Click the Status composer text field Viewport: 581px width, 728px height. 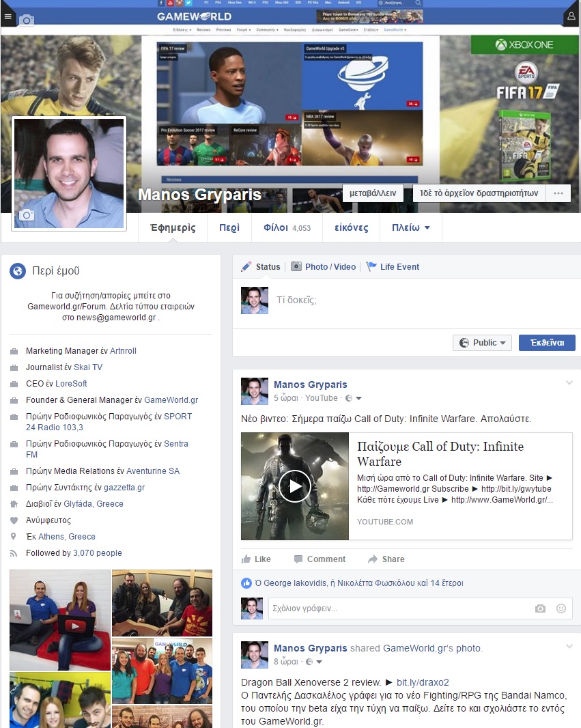(421, 300)
